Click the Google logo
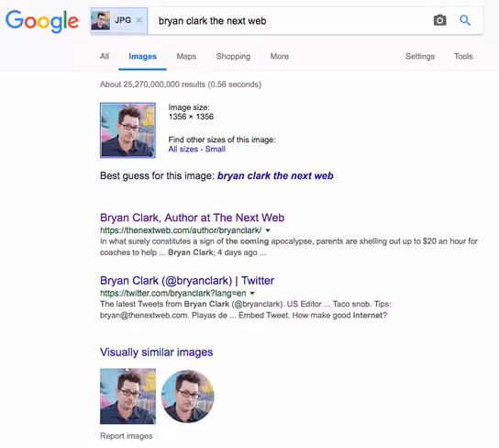Viewport: 499px width, 448px height. tap(42, 21)
